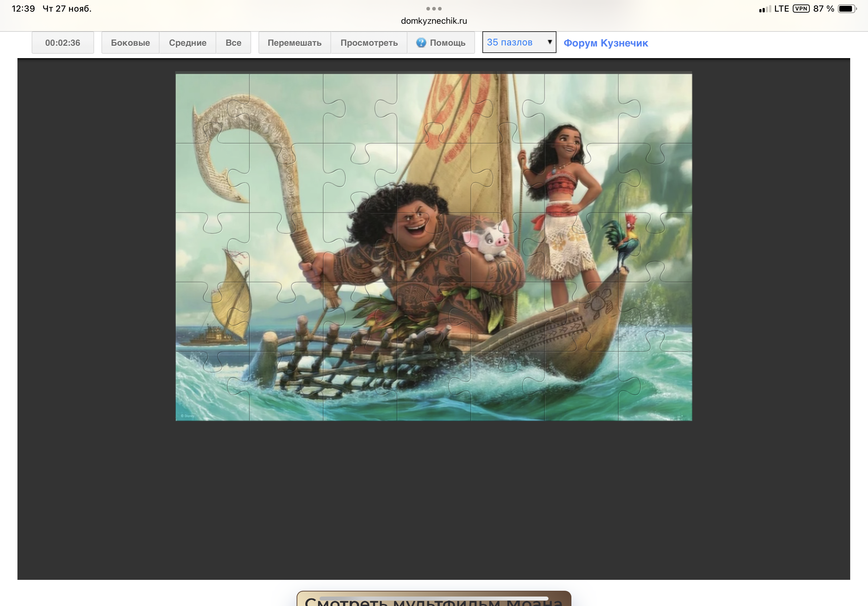868x606 pixels.
Task: Show all pieces with Все
Action: point(233,43)
